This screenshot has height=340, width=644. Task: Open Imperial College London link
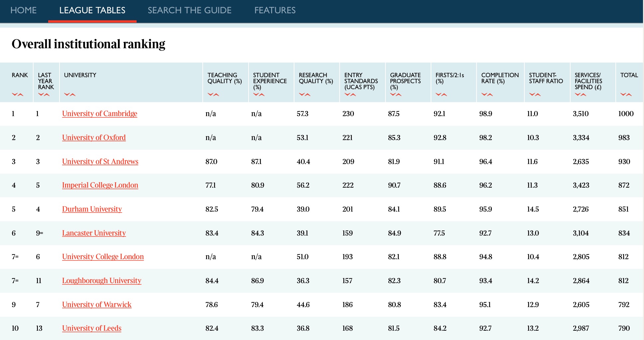point(100,185)
